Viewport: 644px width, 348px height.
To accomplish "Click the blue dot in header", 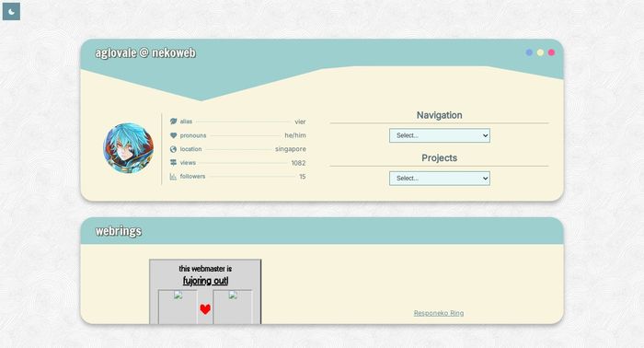I will pyautogui.click(x=529, y=52).
